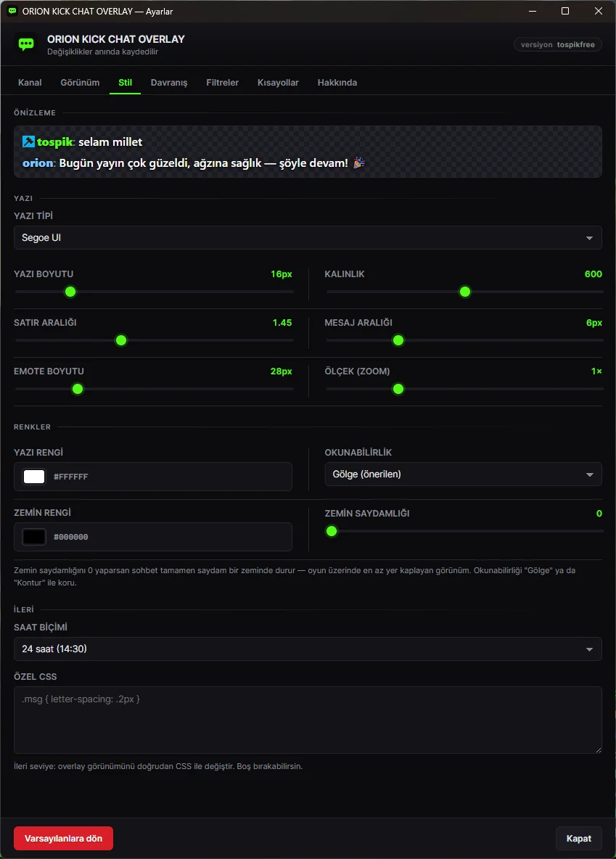The image size is (616, 859).
Task: Click the Kalınlık slider handle
Action: (465, 292)
